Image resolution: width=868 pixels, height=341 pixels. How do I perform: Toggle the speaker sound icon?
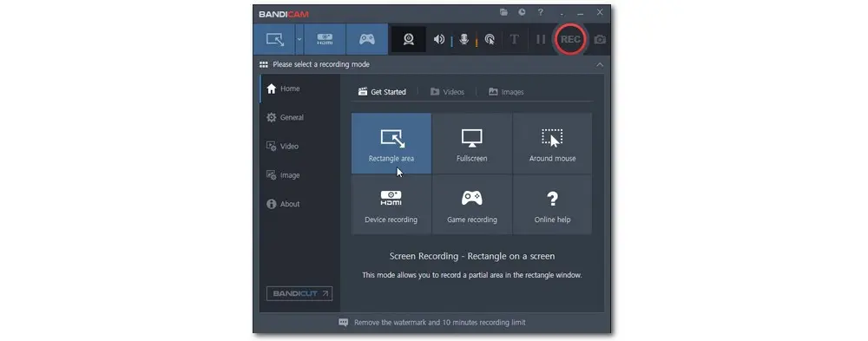click(439, 39)
